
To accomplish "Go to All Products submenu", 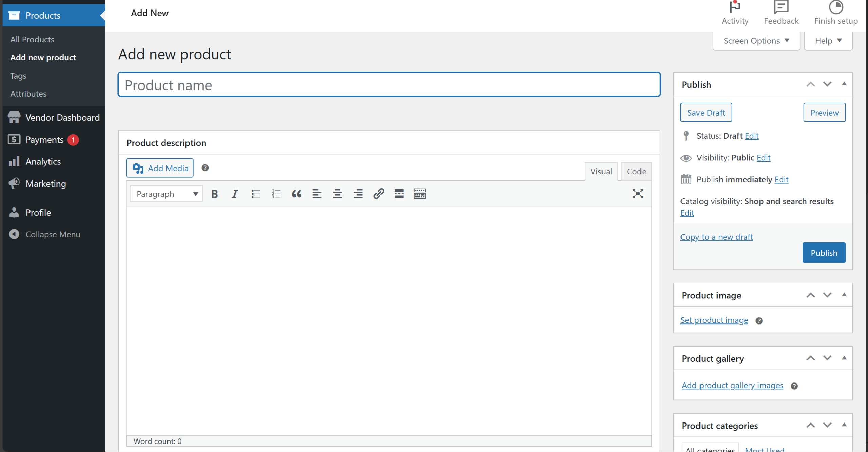I will [x=32, y=39].
